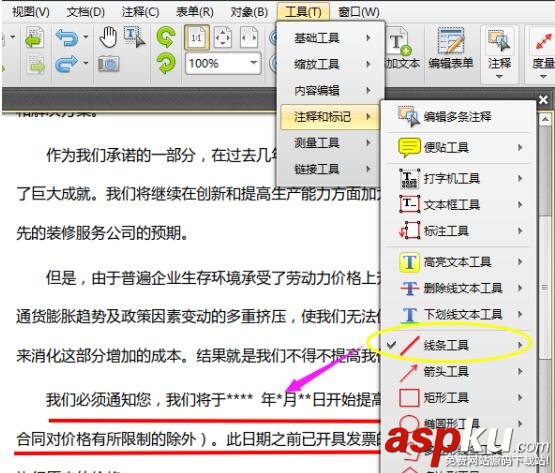
Task: Select the Underline Text tool 下划线文本工具
Action: 459,314
